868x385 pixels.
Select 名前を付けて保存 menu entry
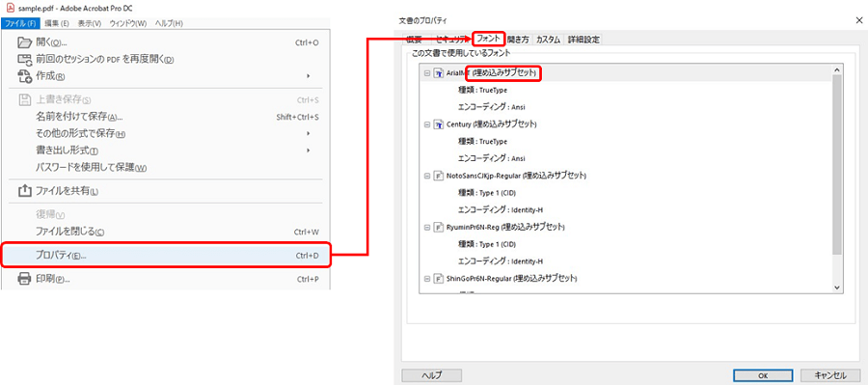166,117
